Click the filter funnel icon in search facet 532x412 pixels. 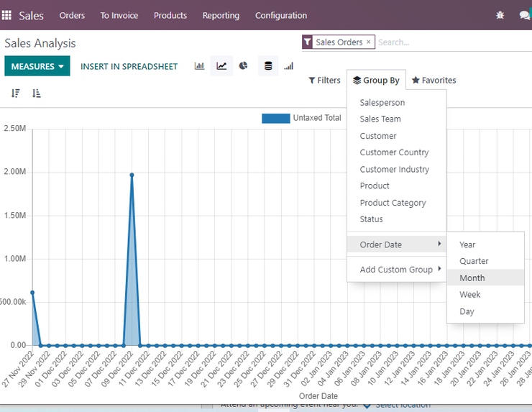pos(307,42)
